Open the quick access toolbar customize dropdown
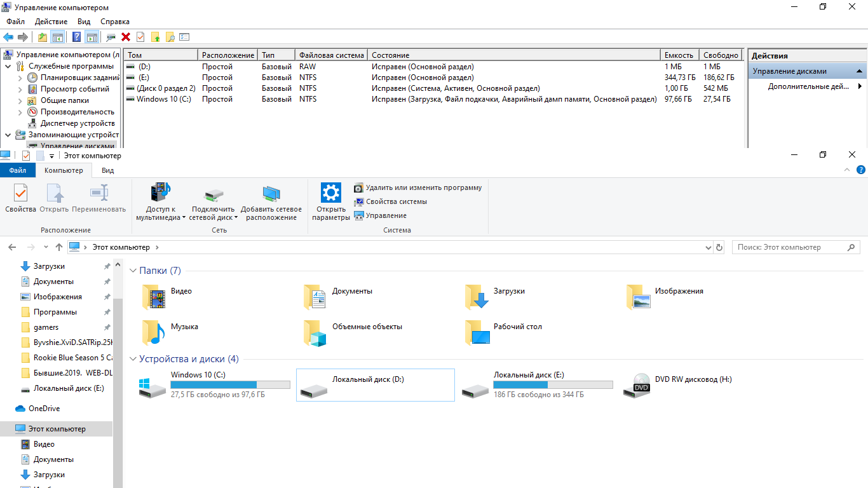868x488 pixels. [51, 156]
